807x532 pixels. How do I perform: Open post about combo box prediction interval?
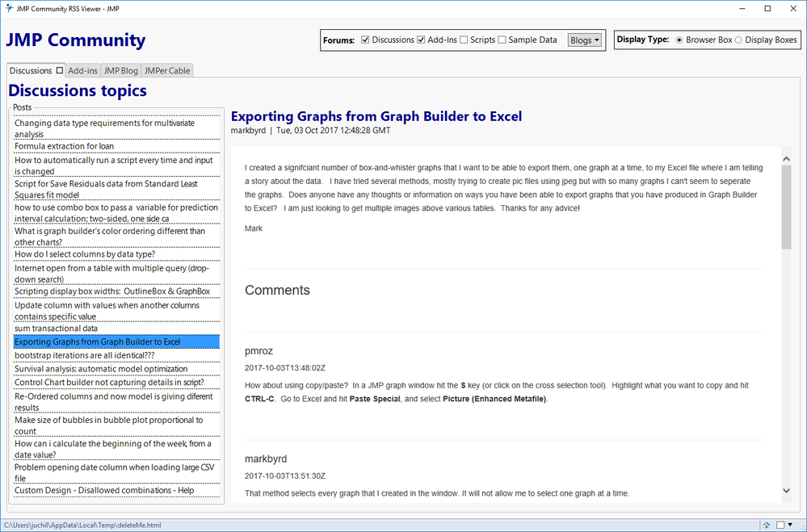click(117, 212)
